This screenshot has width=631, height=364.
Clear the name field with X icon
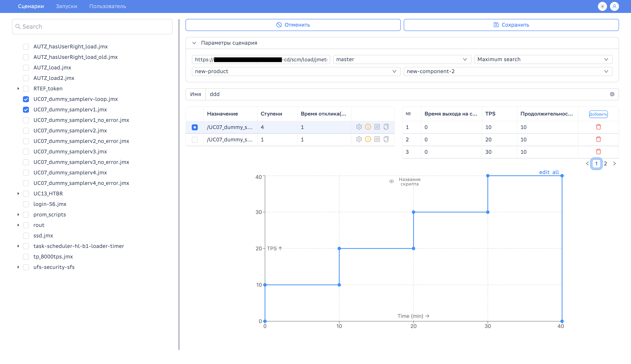(x=612, y=94)
